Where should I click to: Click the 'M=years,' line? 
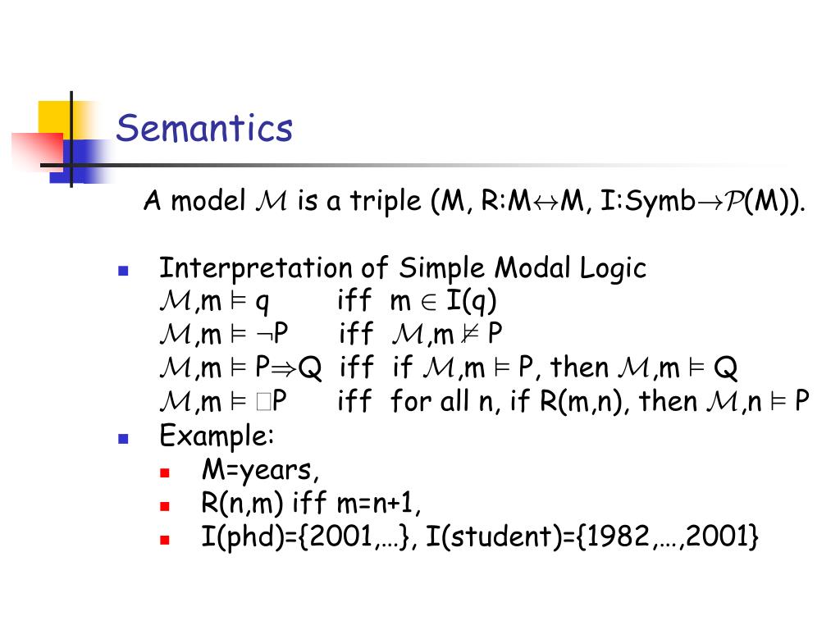point(260,470)
